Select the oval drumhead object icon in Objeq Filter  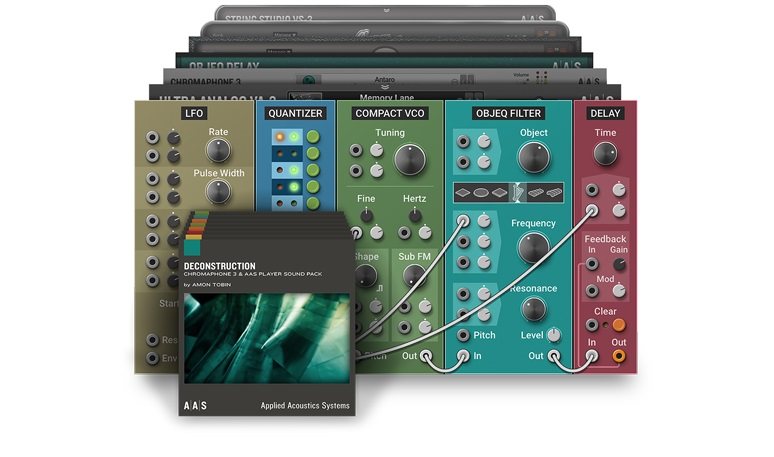(x=481, y=192)
